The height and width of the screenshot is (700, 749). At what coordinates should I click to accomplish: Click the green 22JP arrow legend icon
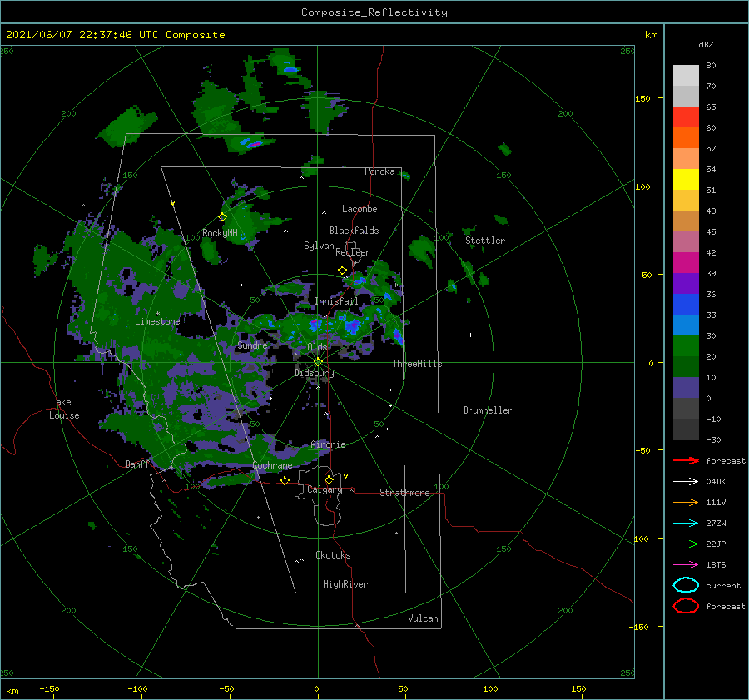coord(686,544)
